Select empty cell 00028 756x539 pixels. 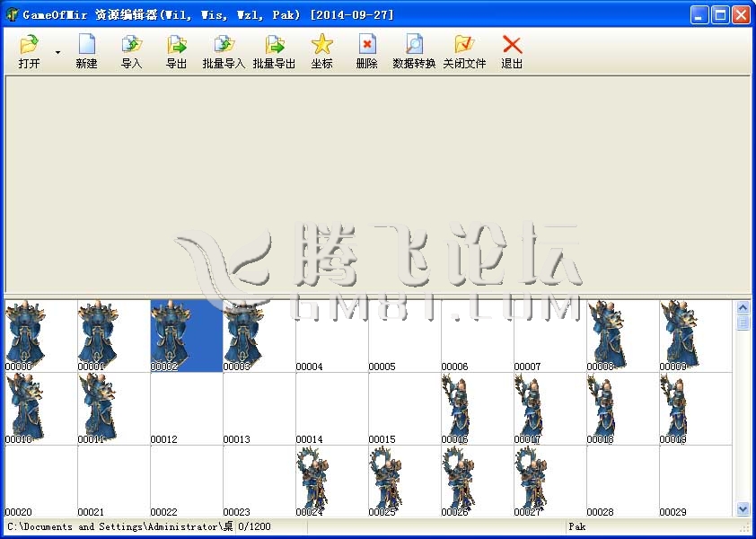[x=623, y=482]
